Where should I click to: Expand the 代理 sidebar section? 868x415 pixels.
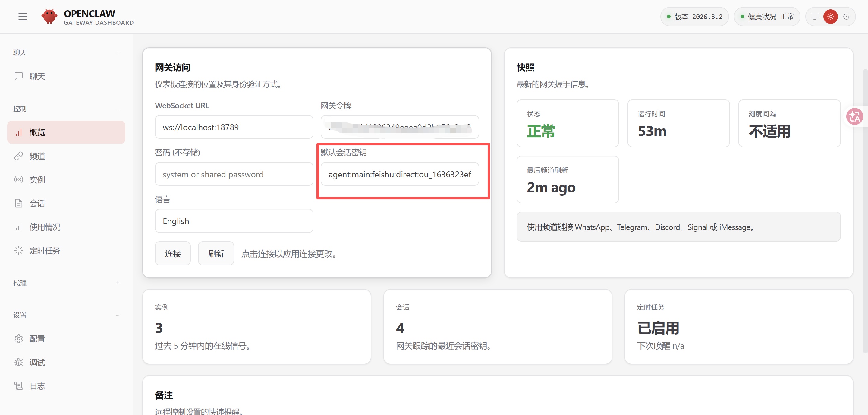point(118,283)
